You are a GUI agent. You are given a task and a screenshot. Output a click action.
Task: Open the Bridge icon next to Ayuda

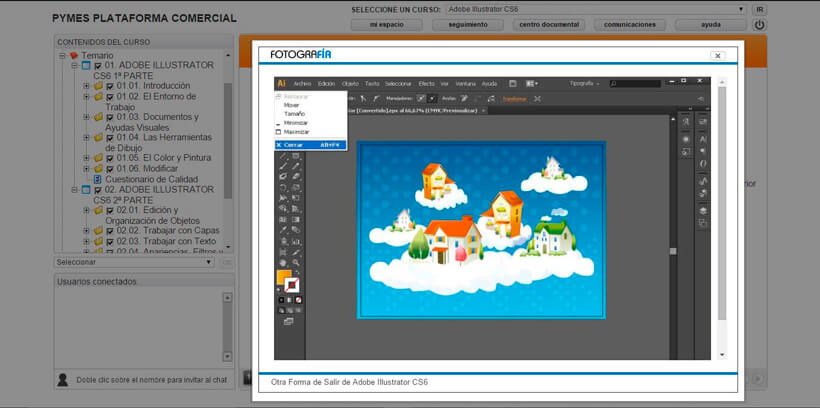pyautogui.click(x=512, y=84)
